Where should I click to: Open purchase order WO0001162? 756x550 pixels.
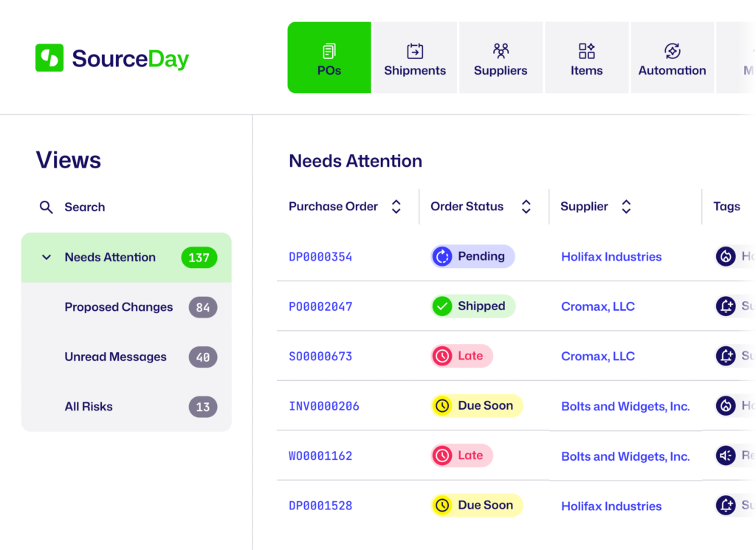click(x=320, y=456)
